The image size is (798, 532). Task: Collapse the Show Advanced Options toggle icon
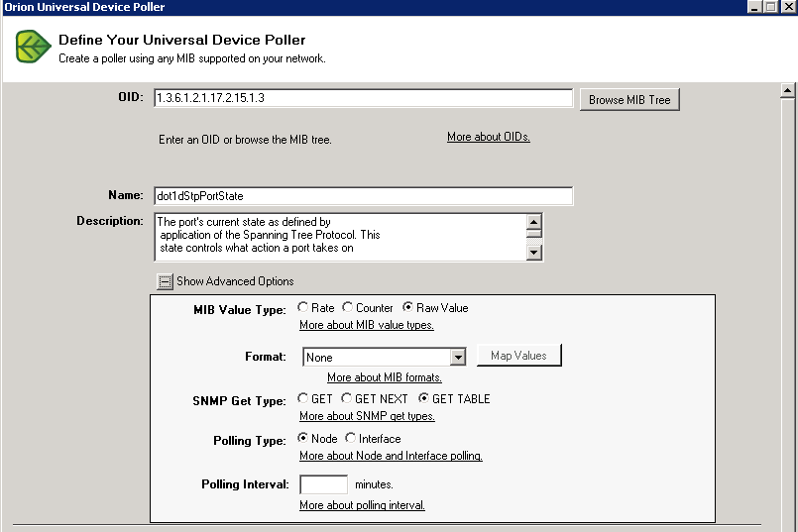165,281
